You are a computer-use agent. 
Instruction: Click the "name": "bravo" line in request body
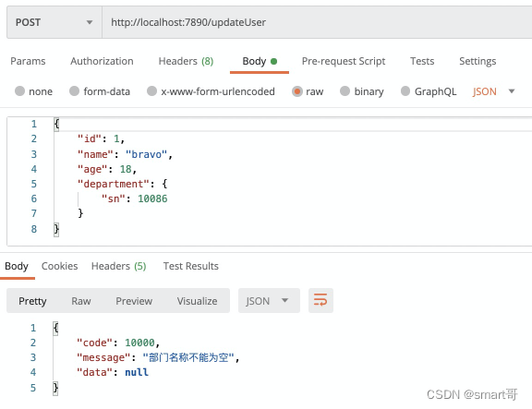click(126, 155)
